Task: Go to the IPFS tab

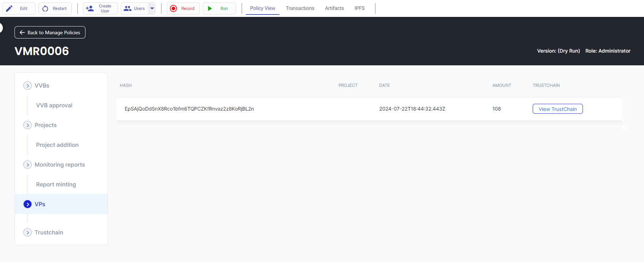Action: click(359, 8)
